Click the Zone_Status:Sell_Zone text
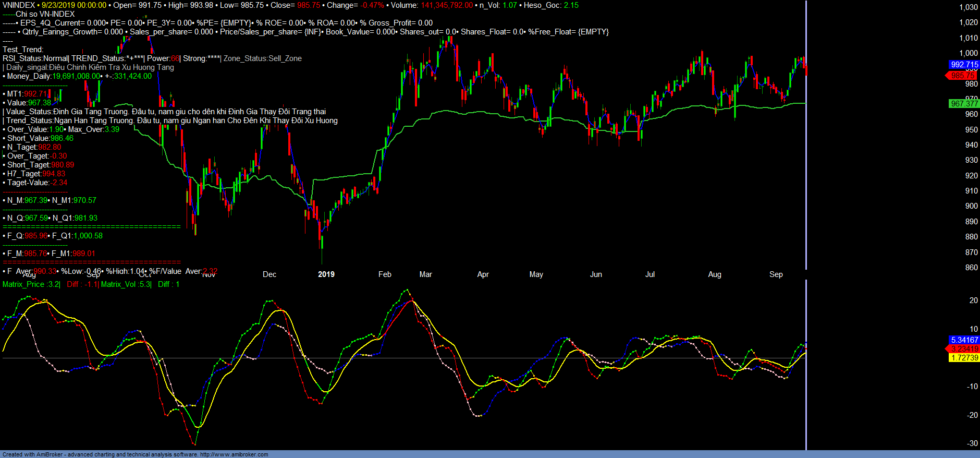The image size is (980, 458). tap(263, 58)
